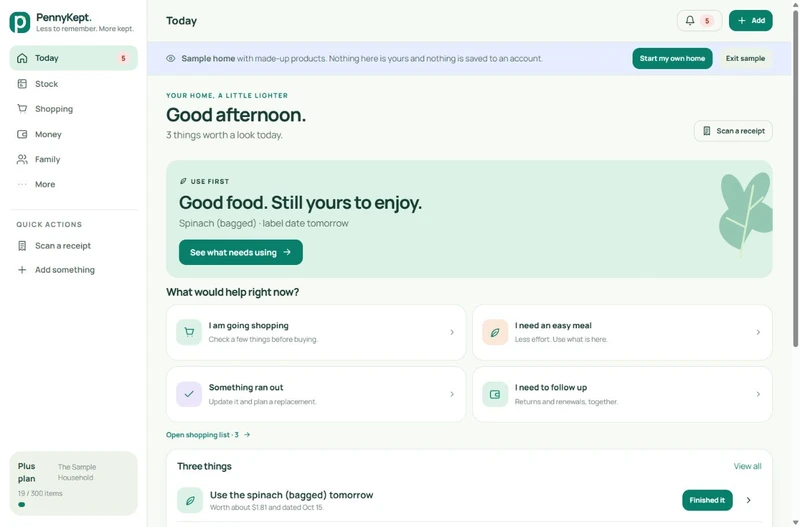
Task: Click the page vertical scrollbar
Action: 795,179
